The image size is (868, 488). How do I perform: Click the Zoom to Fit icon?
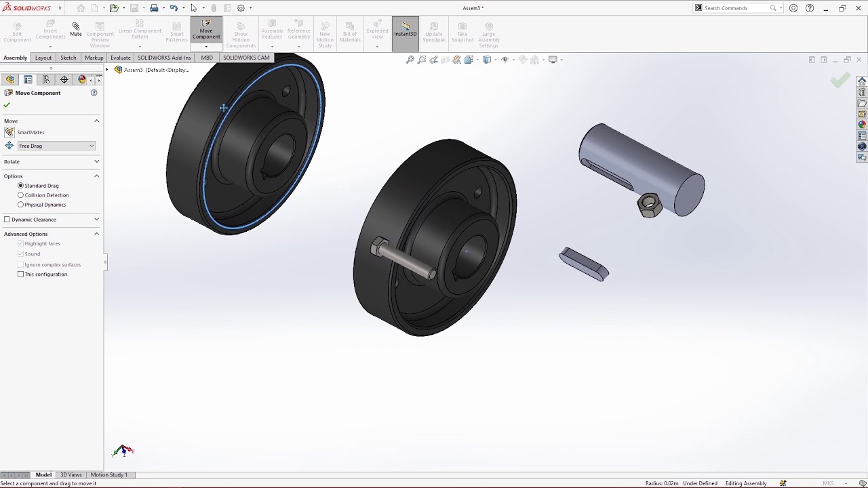pyautogui.click(x=410, y=60)
